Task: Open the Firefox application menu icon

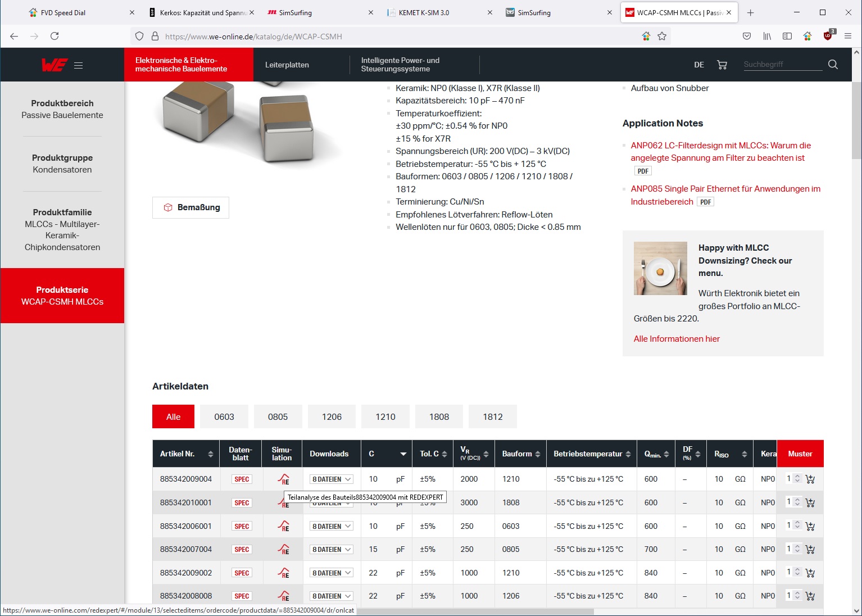Action: 848,36
